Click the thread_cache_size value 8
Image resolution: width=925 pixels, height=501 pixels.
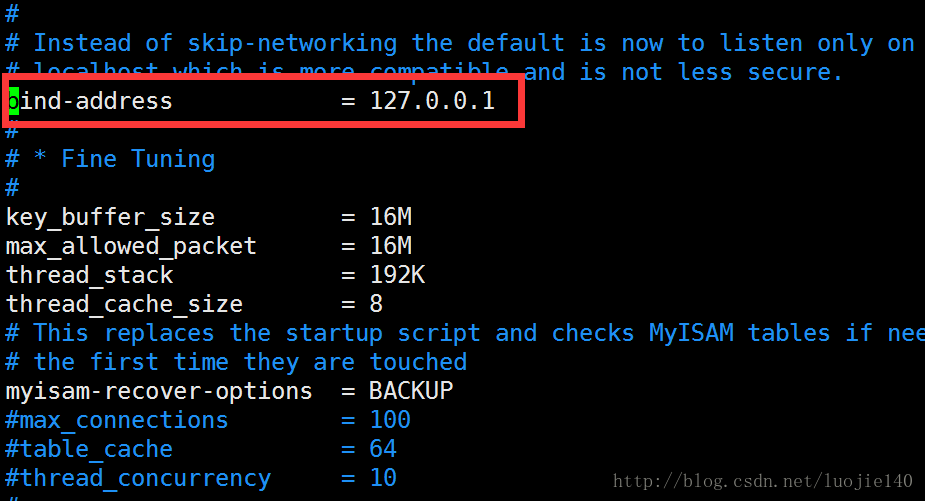(x=376, y=304)
